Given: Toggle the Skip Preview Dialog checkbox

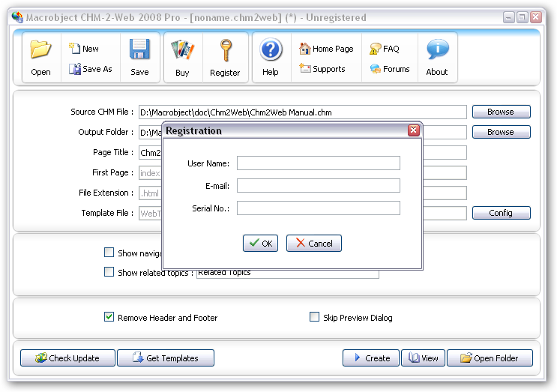Looking at the screenshot, I should [315, 317].
